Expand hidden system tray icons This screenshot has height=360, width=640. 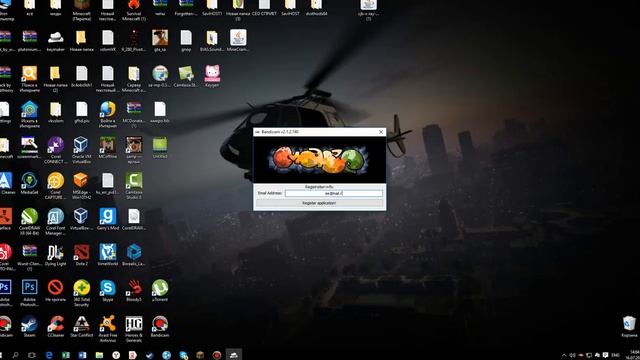[564, 355]
